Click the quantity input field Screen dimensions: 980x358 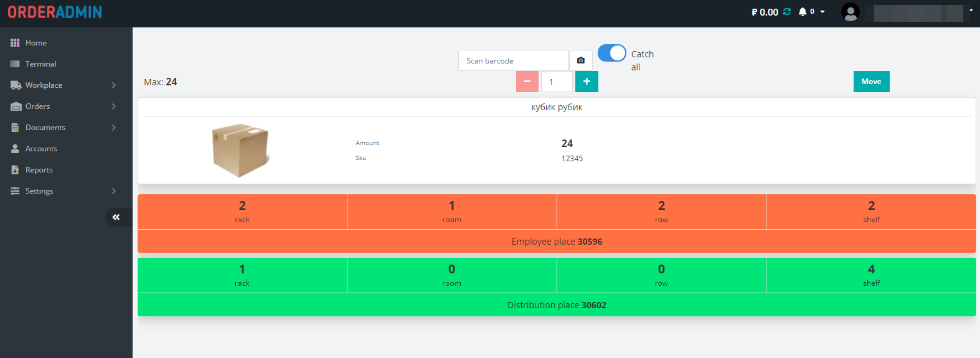(557, 82)
